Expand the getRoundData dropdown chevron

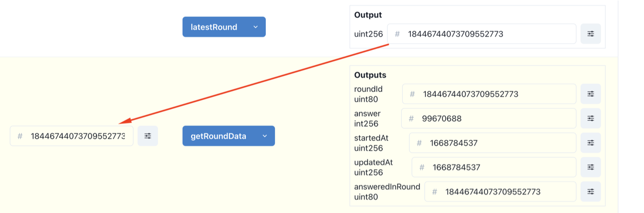point(264,136)
